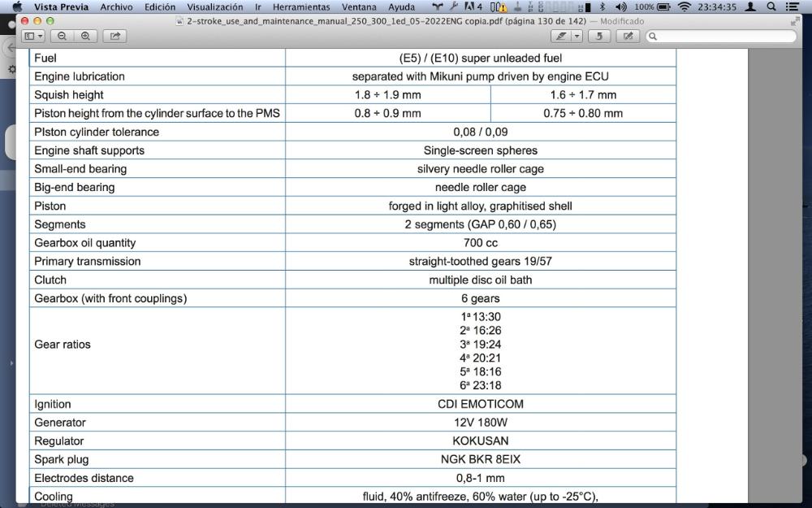
Task: Click the "4ª 20:21" gear ratio line
Action: click(480, 358)
